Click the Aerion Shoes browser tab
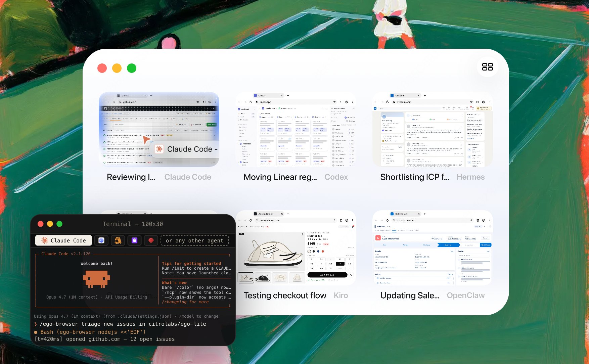Image resolution: width=589 pixels, height=364 pixels. click(268, 214)
